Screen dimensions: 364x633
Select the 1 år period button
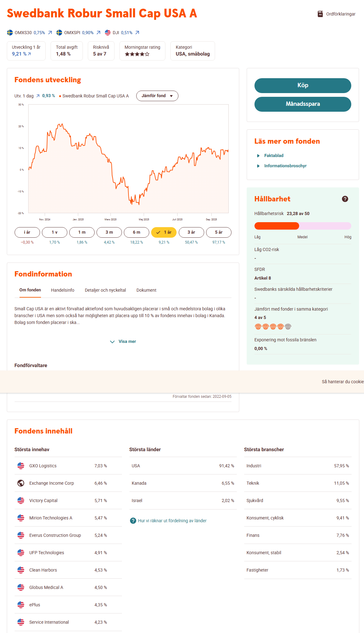pos(164,232)
